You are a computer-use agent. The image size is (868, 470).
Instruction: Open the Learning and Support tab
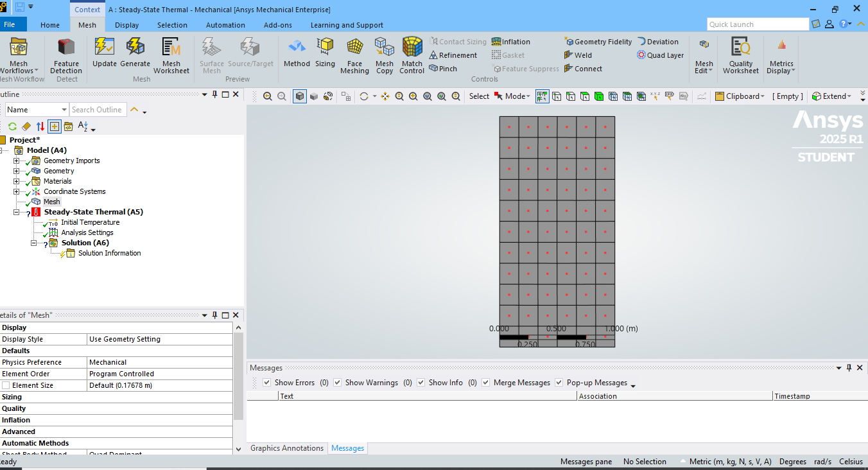[x=347, y=25]
